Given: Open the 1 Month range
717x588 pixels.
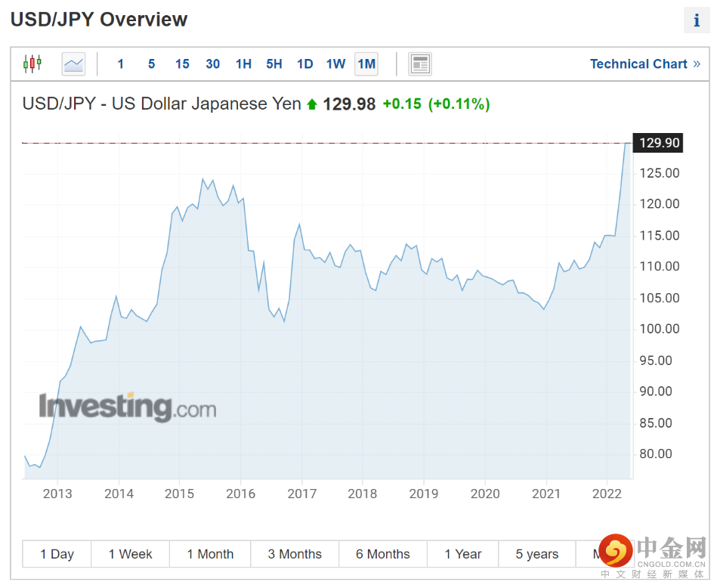Looking at the screenshot, I should click(210, 554).
